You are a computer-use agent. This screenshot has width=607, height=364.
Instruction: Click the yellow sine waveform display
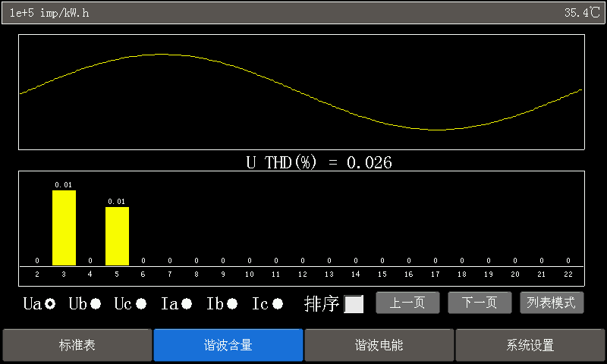[302, 92]
